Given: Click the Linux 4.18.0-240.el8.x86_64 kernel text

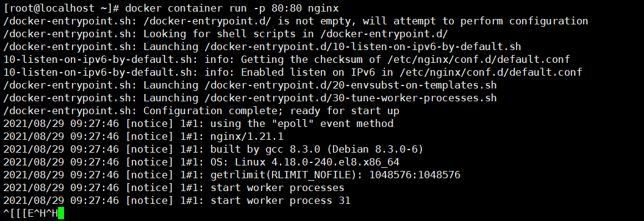Looking at the screenshot, I should pyautogui.click(x=317, y=162).
